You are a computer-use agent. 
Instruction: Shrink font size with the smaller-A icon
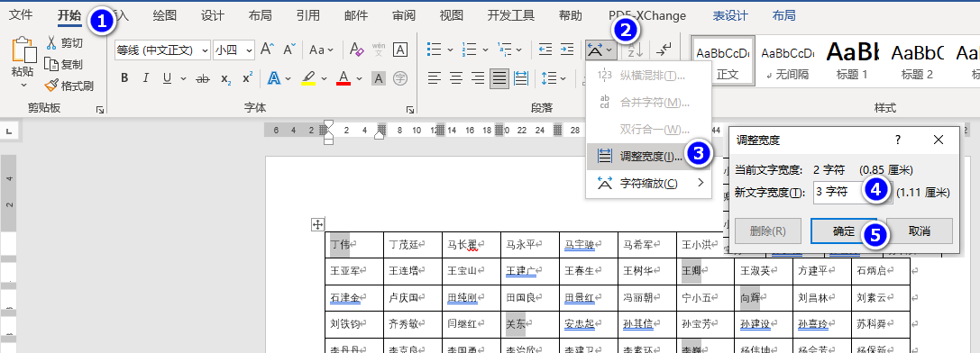289,50
